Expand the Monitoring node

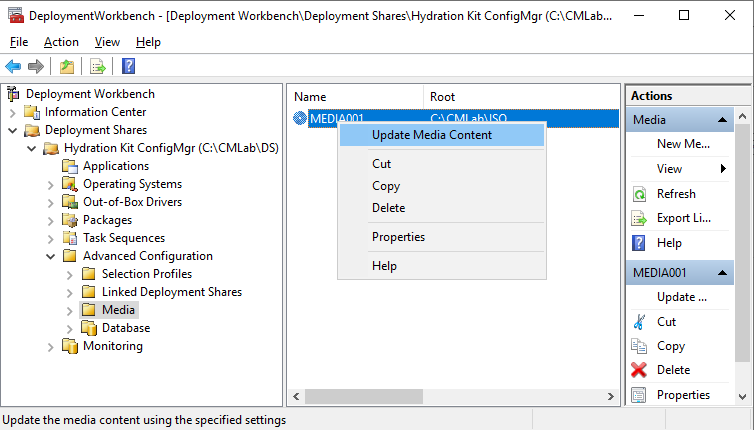click(50, 347)
